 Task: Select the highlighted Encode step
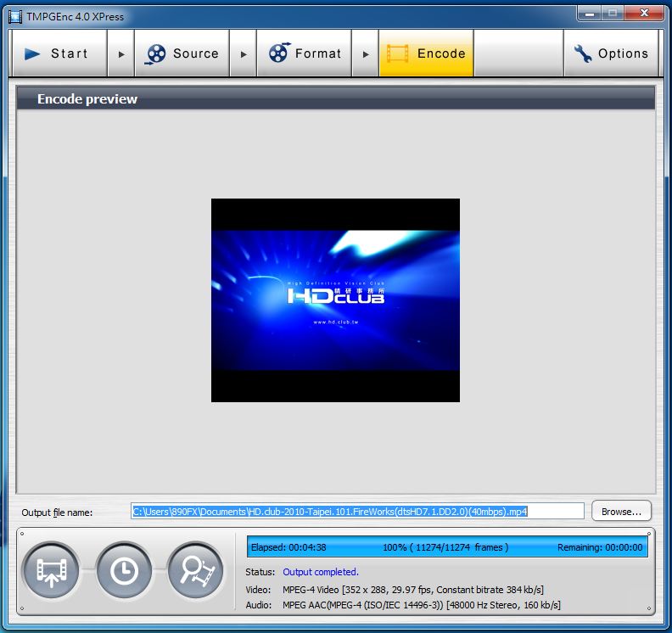click(x=426, y=53)
